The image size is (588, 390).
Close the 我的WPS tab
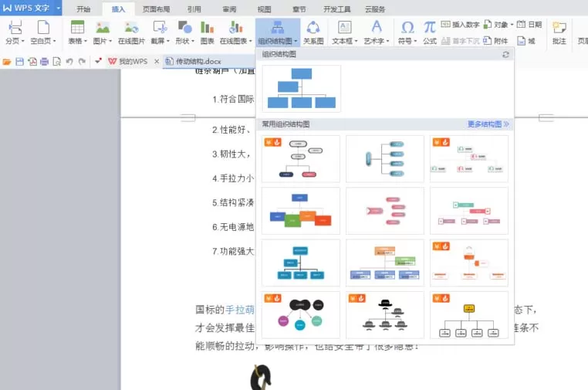[x=157, y=62]
